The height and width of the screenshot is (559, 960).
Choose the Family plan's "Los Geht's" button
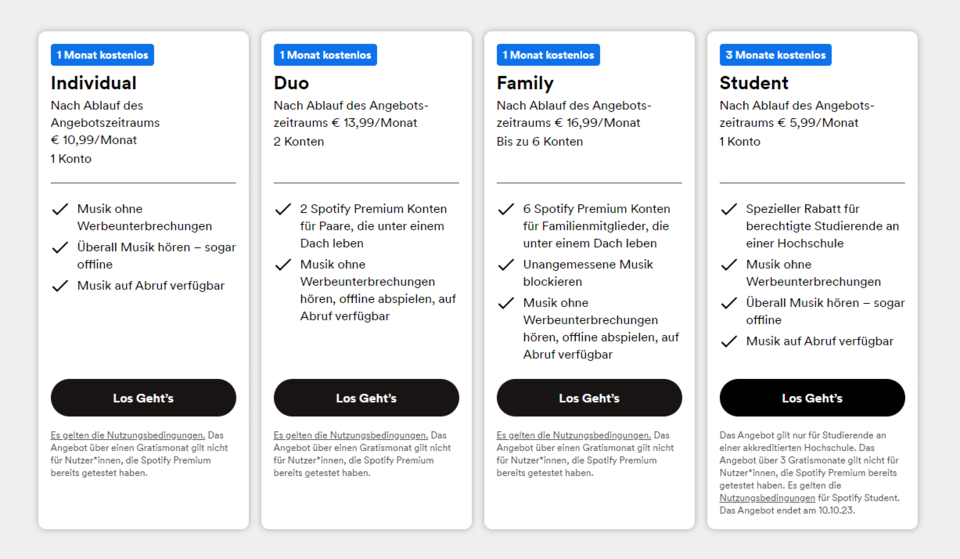point(589,398)
